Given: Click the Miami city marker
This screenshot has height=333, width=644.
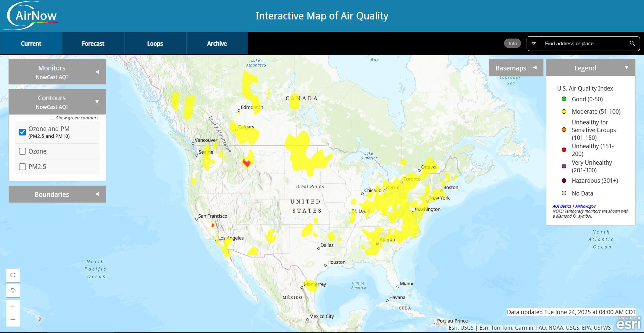Looking at the screenshot, I should pos(398,287).
